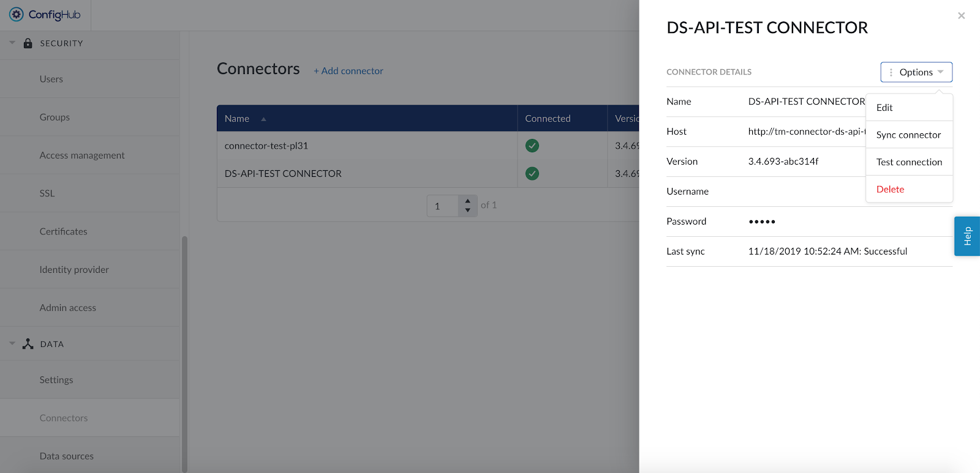Open Access management in sidebar
Viewport: 980px width, 473px height.
(82, 155)
